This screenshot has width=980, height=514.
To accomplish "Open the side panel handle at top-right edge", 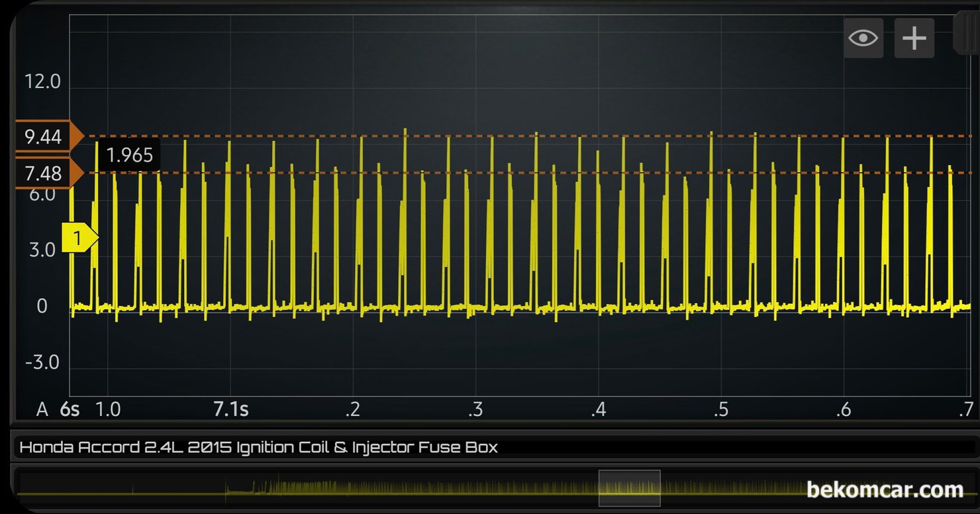I will [966, 33].
